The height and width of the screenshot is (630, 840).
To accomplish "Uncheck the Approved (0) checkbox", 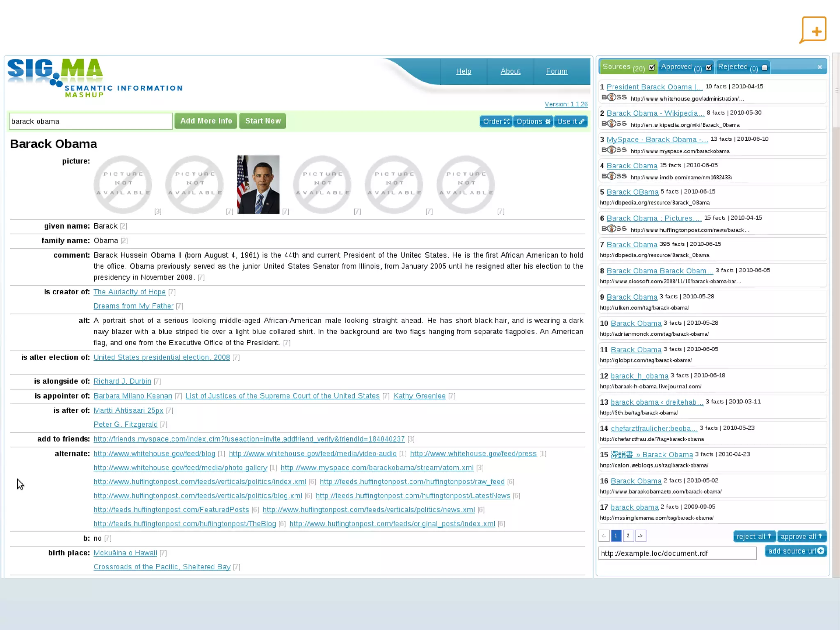I will pos(709,67).
